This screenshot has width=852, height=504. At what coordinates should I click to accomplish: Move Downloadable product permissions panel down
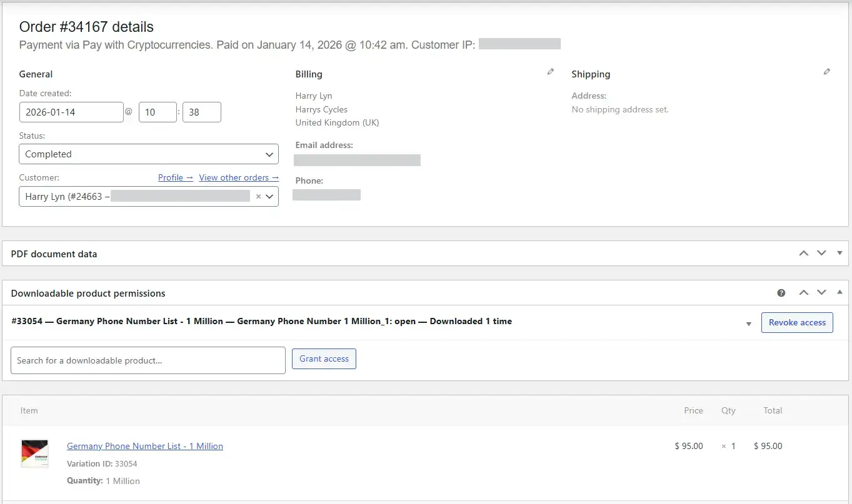821,293
